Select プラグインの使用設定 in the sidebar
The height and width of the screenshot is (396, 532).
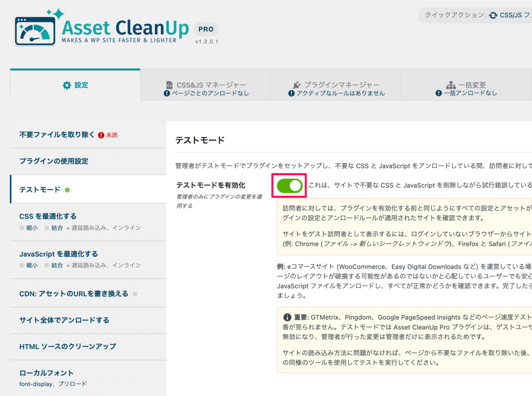tap(88, 161)
